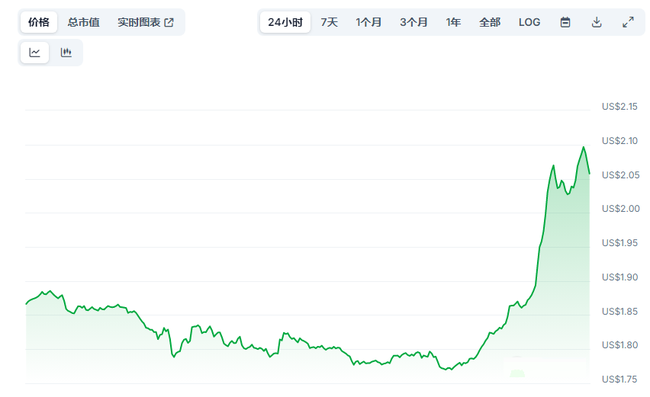Viewport: 650px width, 397px height.
Task: Click the highest peak of the price line
Action: coord(583,147)
